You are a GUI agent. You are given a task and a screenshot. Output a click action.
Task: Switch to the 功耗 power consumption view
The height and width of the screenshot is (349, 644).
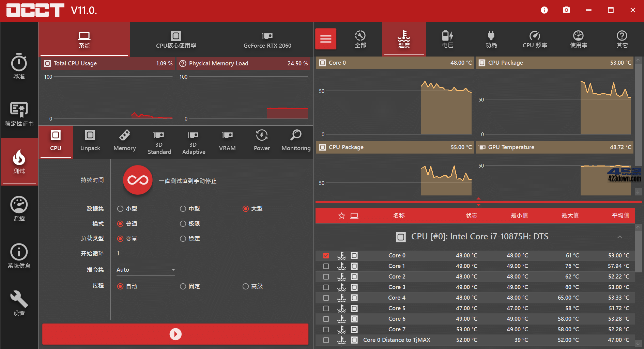coord(491,38)
